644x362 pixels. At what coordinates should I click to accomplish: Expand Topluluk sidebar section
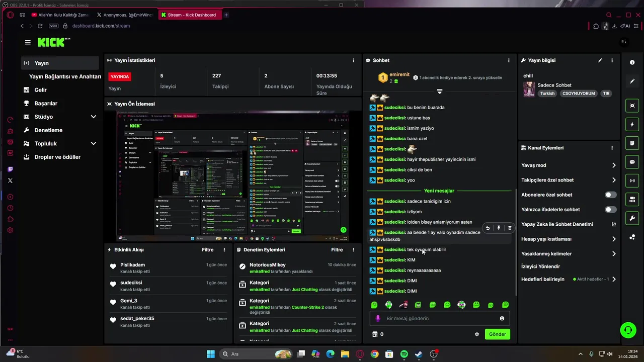tap(93, 143)
